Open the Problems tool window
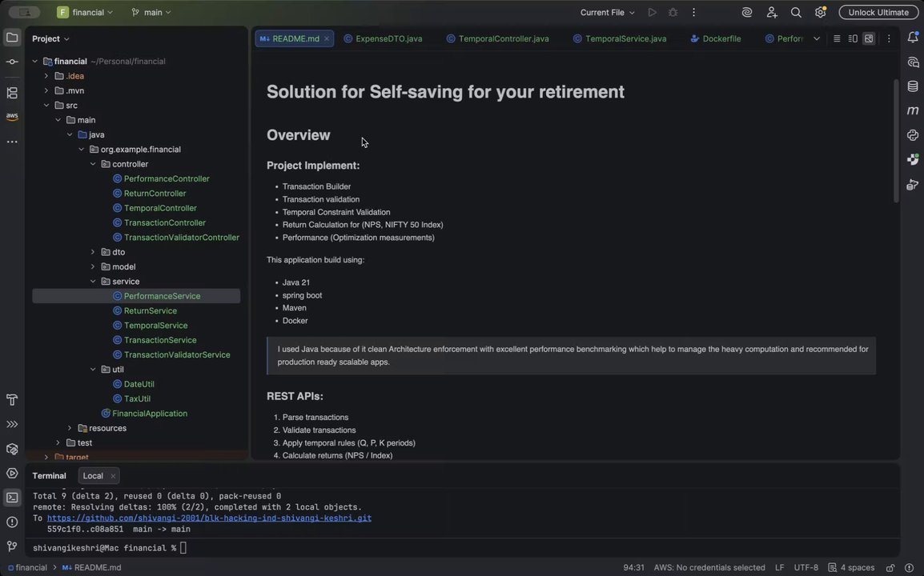This screenshot has width=924, height=576. (12, 522)
